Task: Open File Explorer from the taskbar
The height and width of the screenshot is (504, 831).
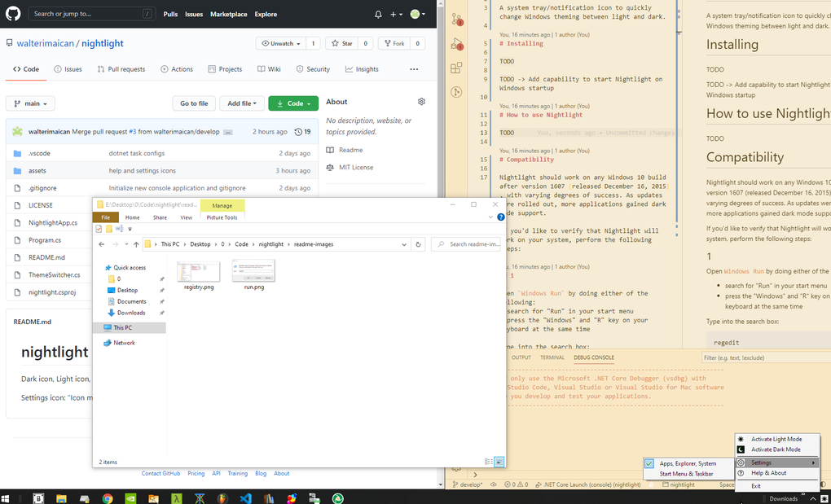Action: pyautogui.click(x=61, y=498)
